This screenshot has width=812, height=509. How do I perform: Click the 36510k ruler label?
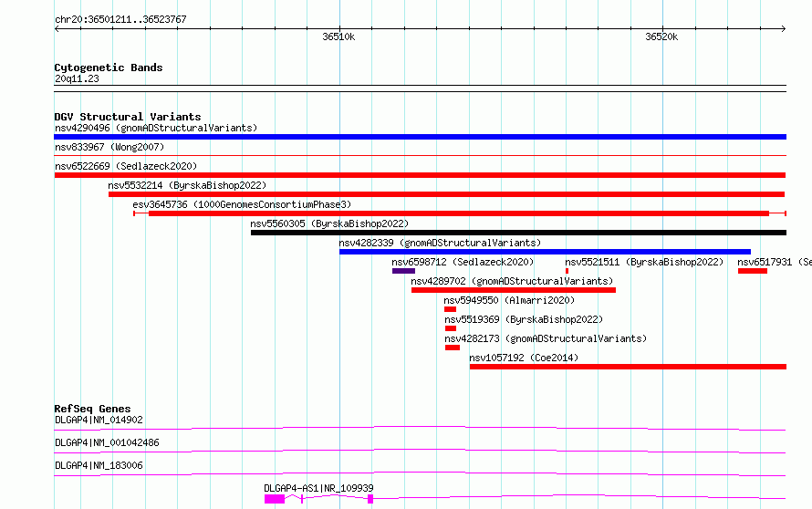tap(338, 36)
